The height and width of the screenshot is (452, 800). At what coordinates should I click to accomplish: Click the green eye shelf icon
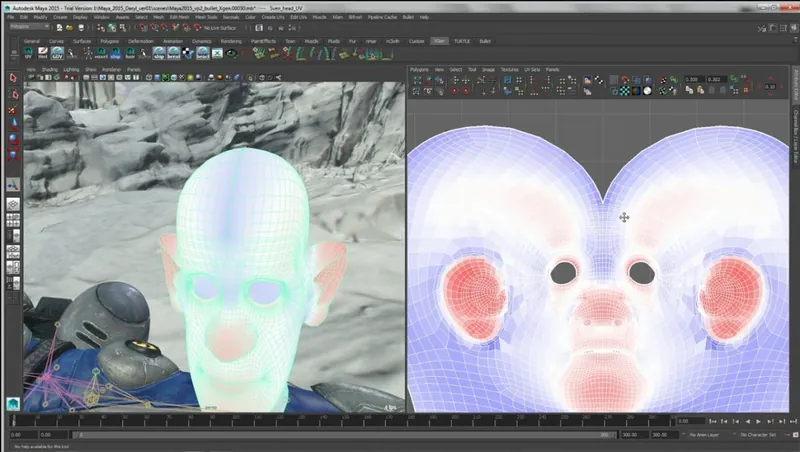click(x=232, y=53)
